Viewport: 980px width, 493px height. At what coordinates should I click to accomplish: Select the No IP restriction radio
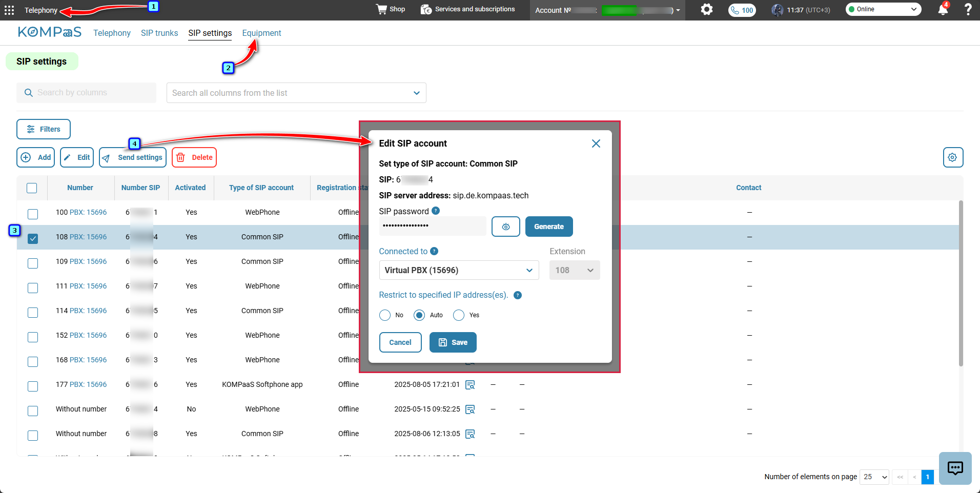[385, 315]
